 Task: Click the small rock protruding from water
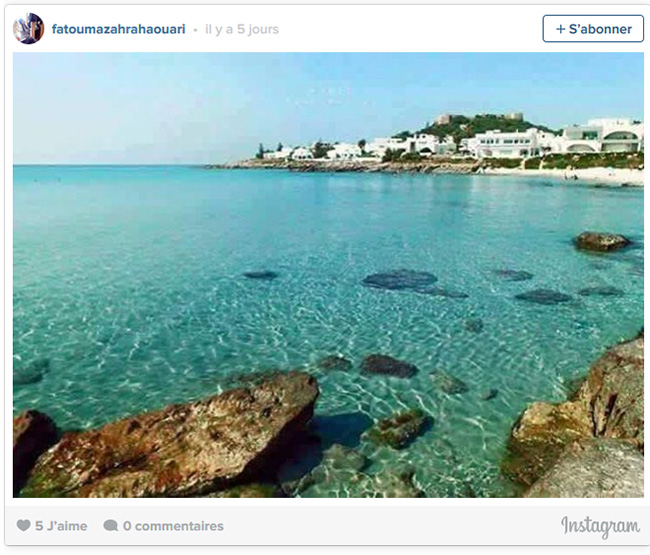pos(601,241)
